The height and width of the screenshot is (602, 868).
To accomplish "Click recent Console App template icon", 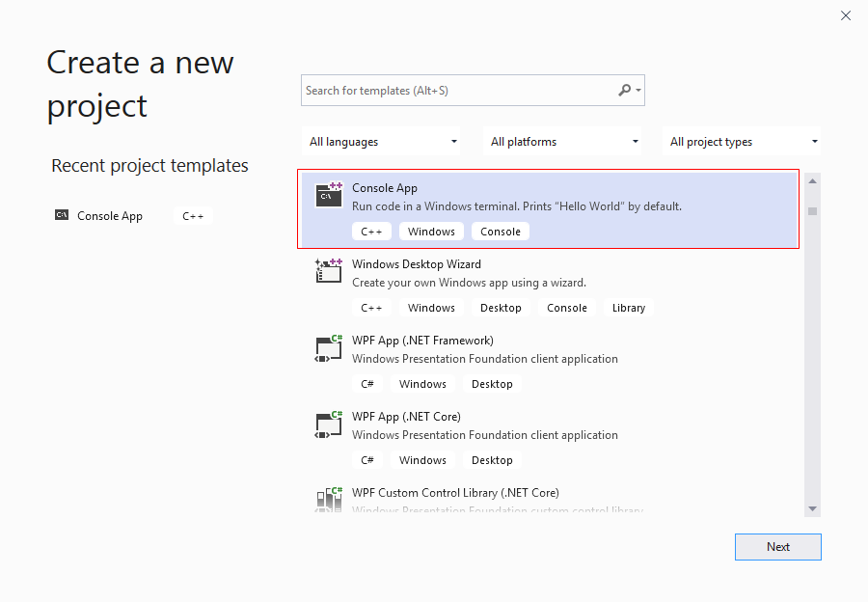I will click(62, 216).
